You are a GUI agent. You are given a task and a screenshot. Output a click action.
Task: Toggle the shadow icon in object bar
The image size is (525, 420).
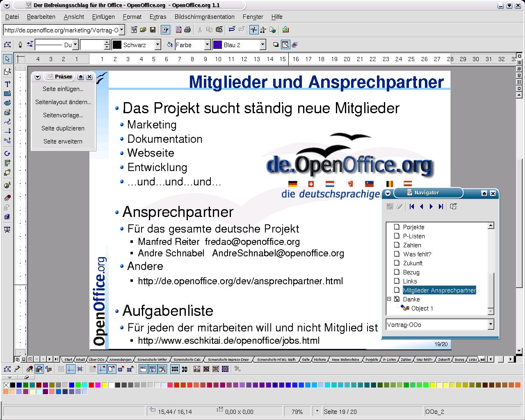276,45
